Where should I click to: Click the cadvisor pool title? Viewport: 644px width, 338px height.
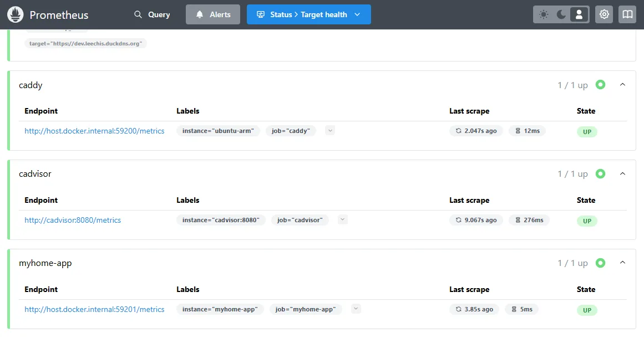pyautogui.click(x=35, y=173)
